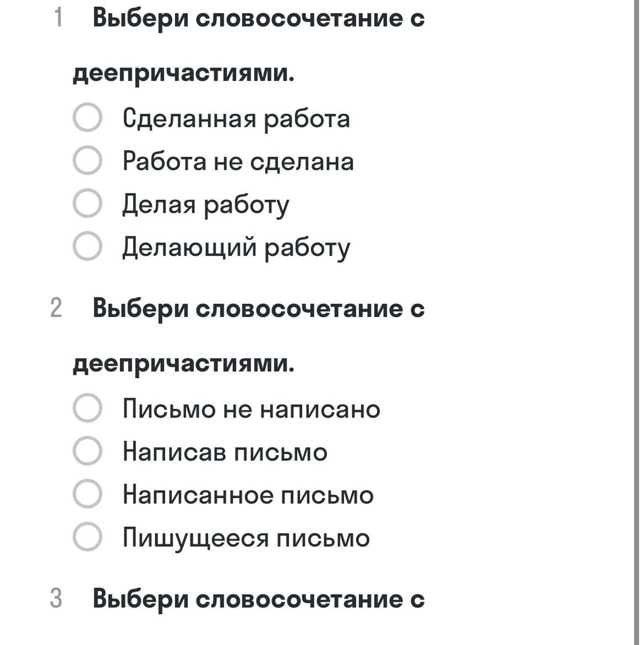The width and height of the screenshot is (644, 645).
Task: Select the radio button for 'Письмо не написано'
Action: pyautogui.click(x=87, y=408)
